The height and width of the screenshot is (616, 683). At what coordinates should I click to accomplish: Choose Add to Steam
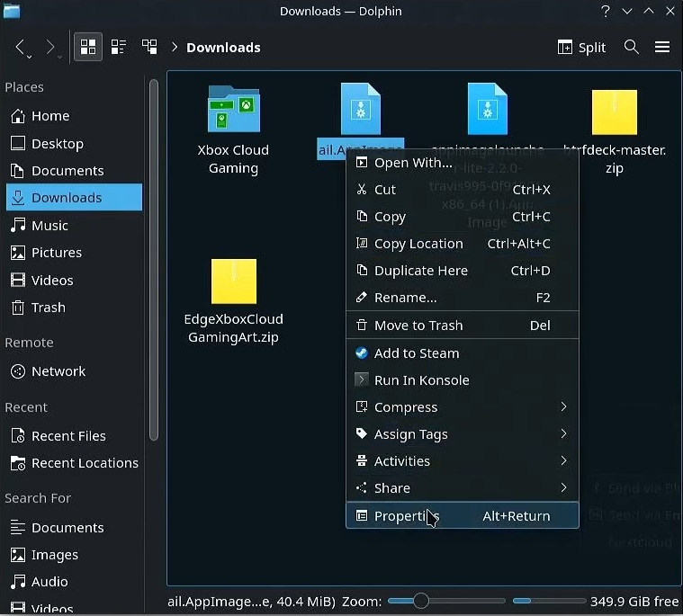(x=463, y=353)
